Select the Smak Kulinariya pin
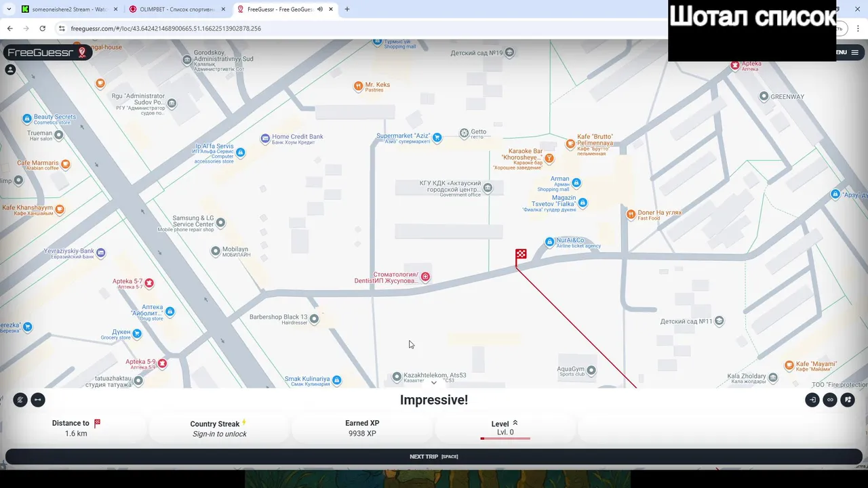The image size is (868, 488). tap(337, 380)
